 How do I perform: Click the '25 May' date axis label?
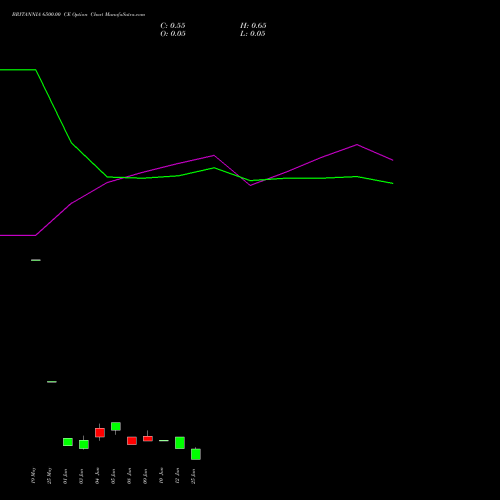49,476
